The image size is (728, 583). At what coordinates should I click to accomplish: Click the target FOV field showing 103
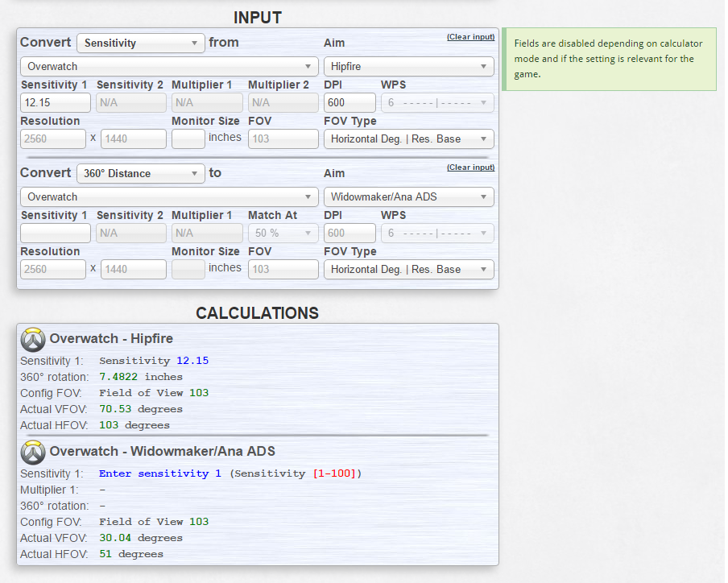[283, 269]
